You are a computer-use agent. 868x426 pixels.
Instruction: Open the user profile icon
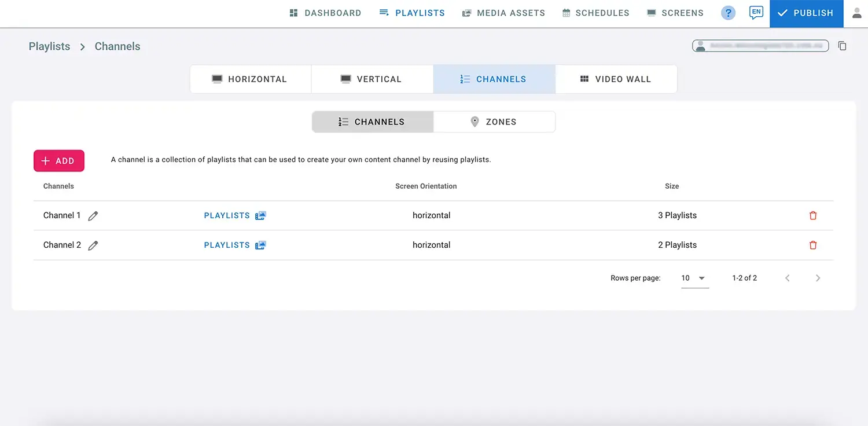tap(857, 13)
